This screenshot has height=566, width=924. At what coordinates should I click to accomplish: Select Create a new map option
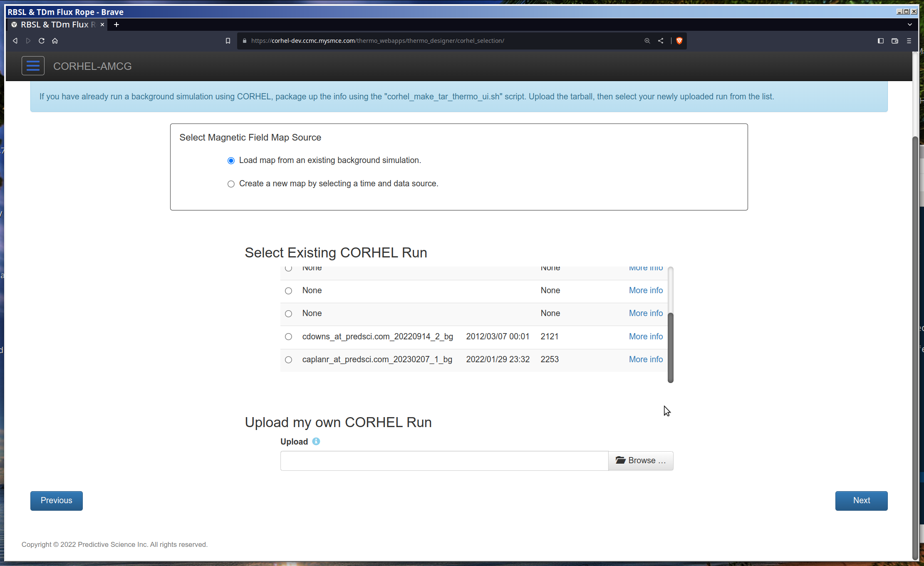click(231, 184)
